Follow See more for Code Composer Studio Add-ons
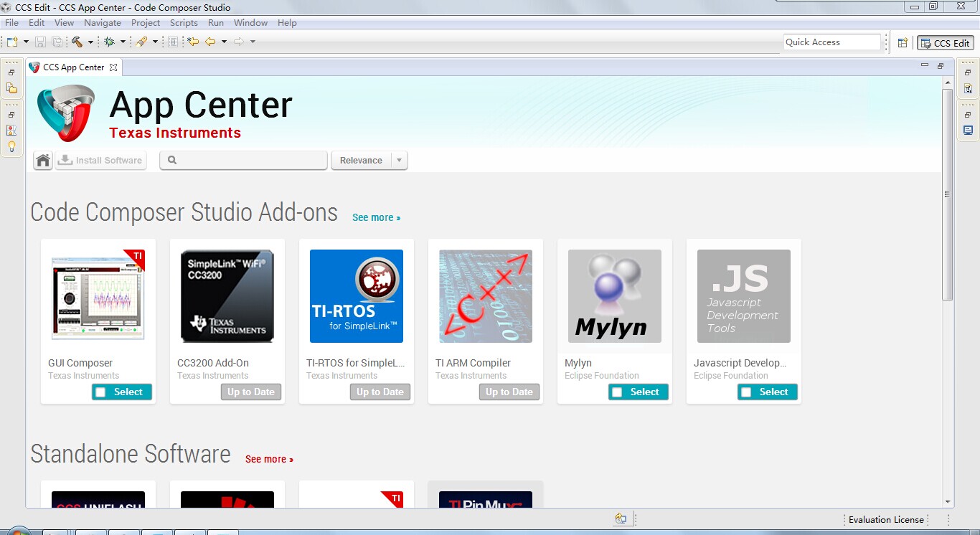 point(377,217)
